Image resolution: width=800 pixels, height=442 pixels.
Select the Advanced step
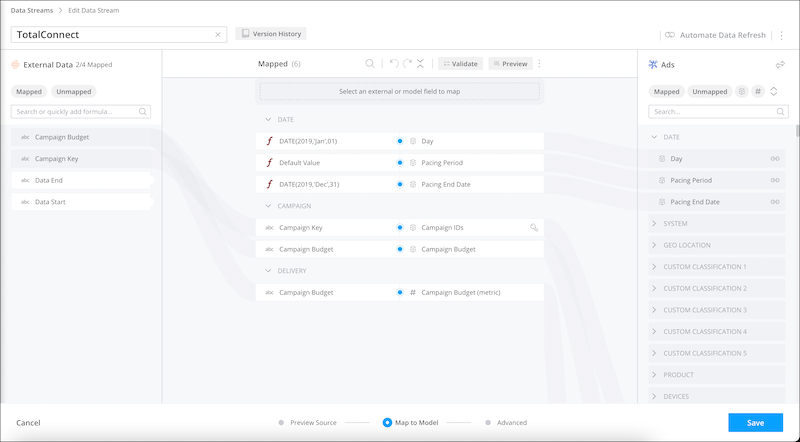click(x=506, y=423)
